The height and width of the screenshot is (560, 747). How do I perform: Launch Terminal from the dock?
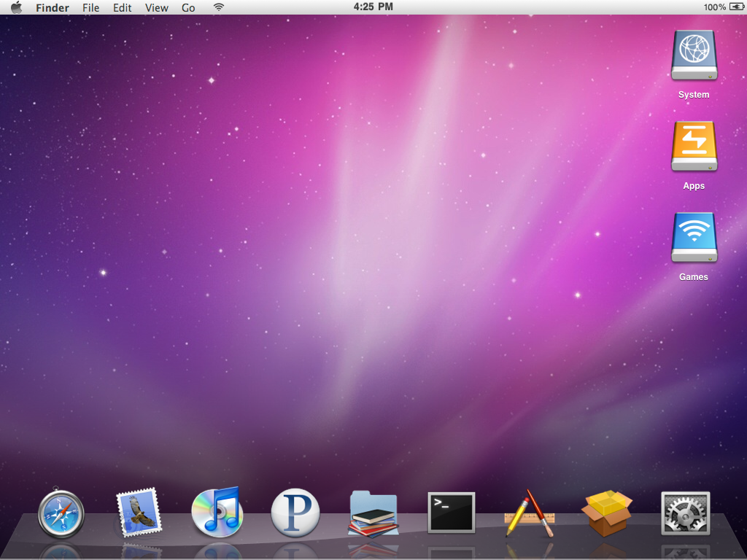point(451,513)
